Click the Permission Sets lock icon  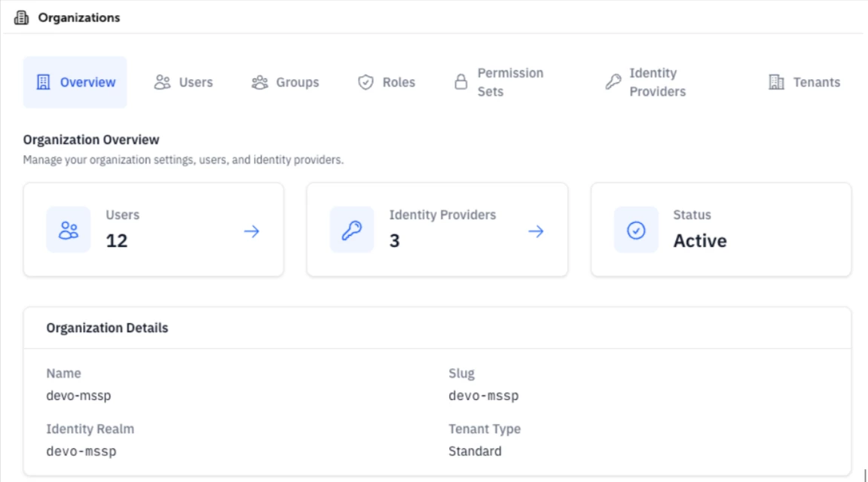(460, 82)
